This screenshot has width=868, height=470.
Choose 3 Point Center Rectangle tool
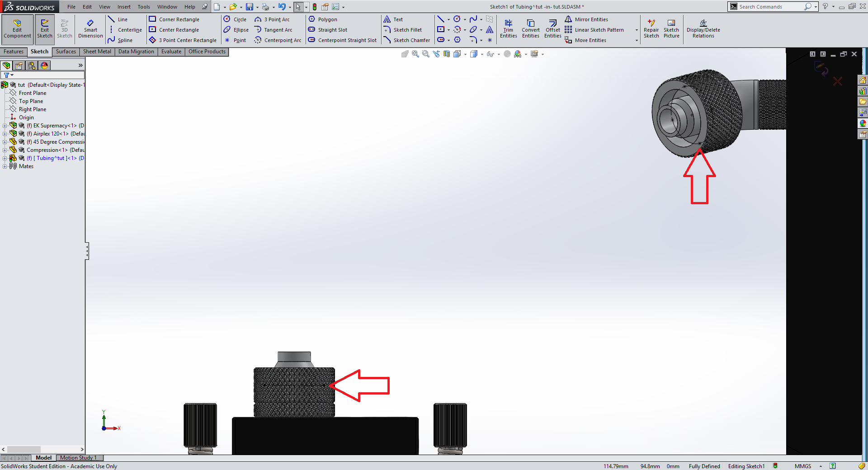[183, 40]
